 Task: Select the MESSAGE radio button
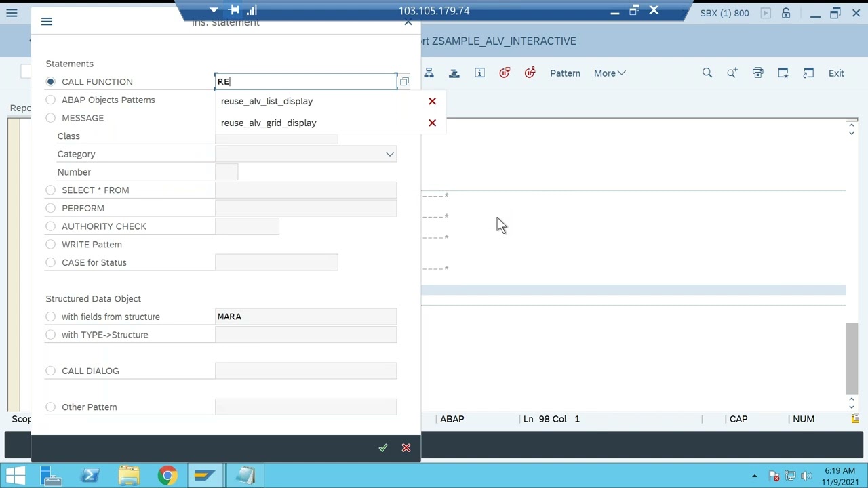[x=51, y=118]
